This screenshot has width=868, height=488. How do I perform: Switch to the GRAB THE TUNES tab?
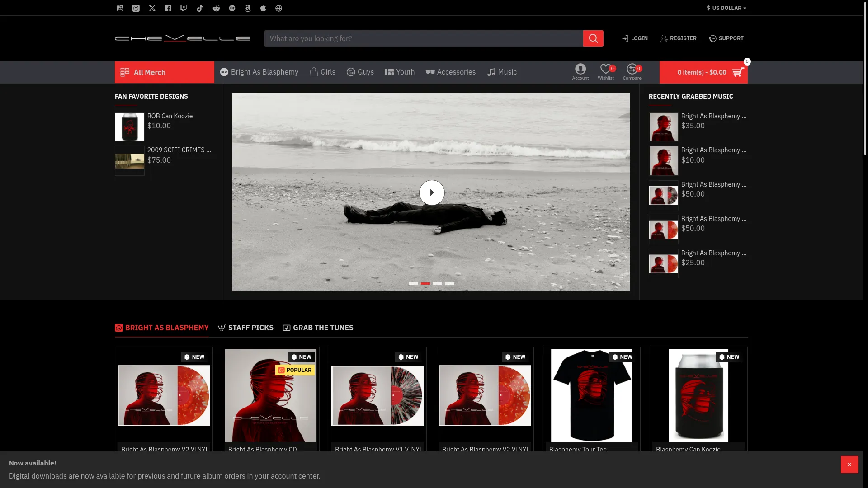(318, 328)
